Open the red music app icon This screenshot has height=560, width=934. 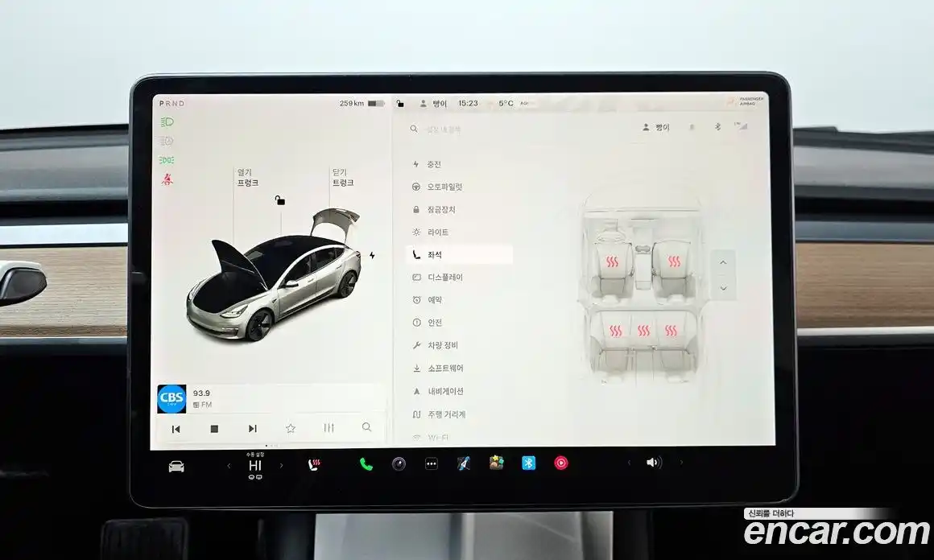point(560,463)
